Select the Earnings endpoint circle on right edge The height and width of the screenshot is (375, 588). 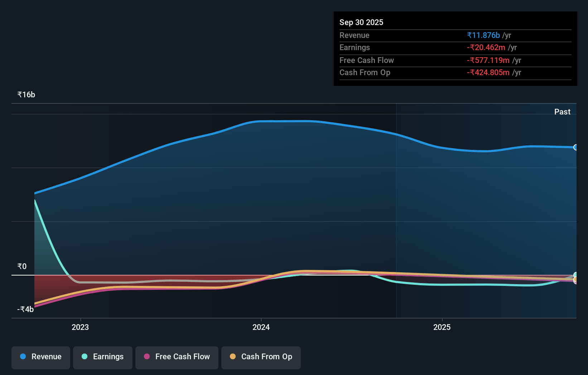click(x=575, y=274)
